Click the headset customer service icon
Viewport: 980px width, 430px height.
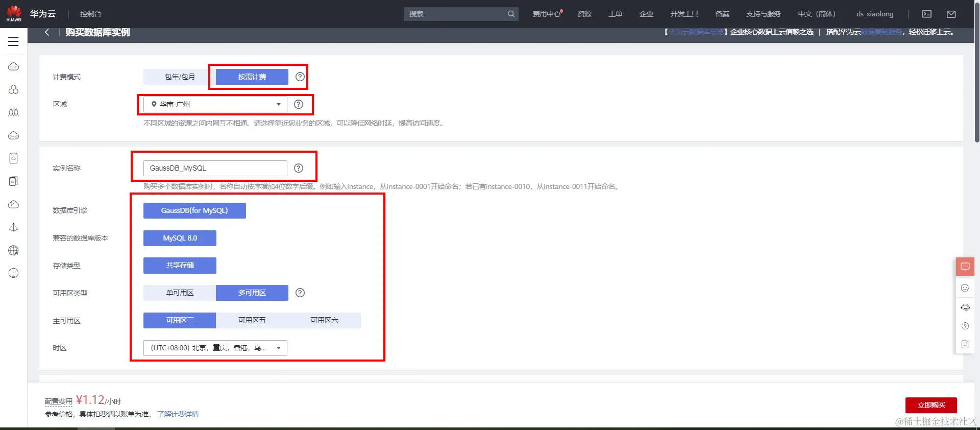[x=965, y=307]
